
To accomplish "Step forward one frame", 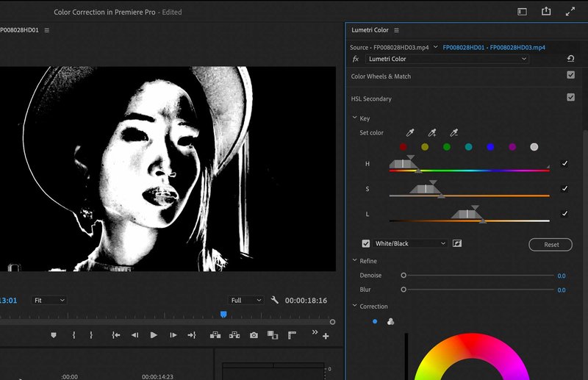I will [173, 335].
